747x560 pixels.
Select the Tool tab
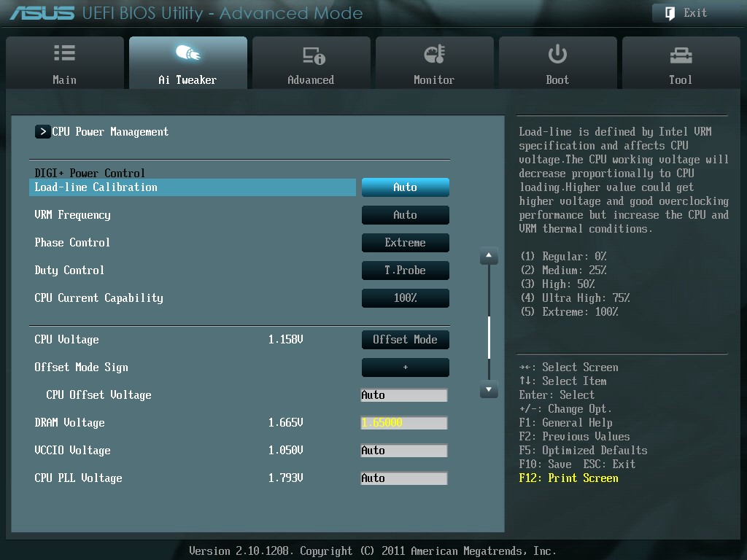(681, 63)
